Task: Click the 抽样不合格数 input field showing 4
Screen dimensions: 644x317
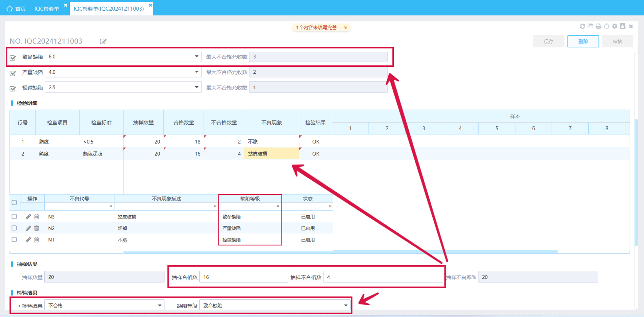Action: click(383, 277)
